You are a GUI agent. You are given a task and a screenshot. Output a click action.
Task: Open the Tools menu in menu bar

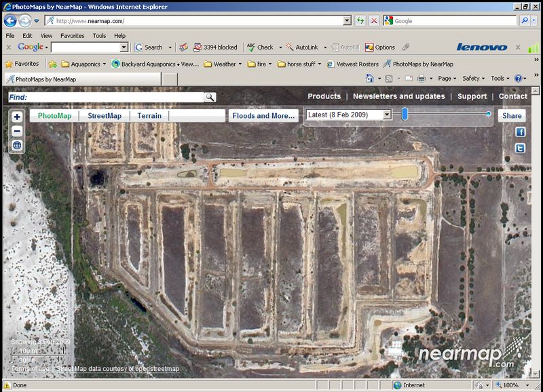tap(99, 36)
